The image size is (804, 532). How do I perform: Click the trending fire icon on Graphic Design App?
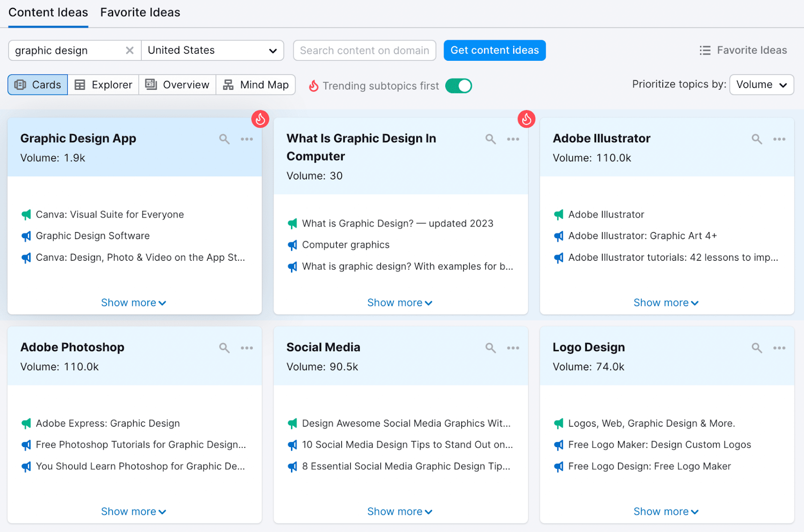pyautogui.click(x=260, y=119)
